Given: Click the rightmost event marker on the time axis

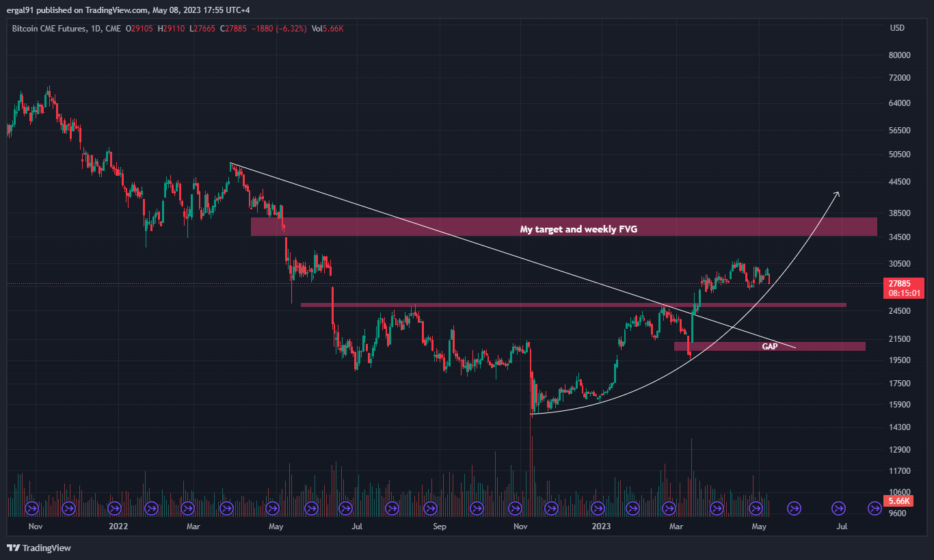Looking at the screenshot, I should (875, 508).
